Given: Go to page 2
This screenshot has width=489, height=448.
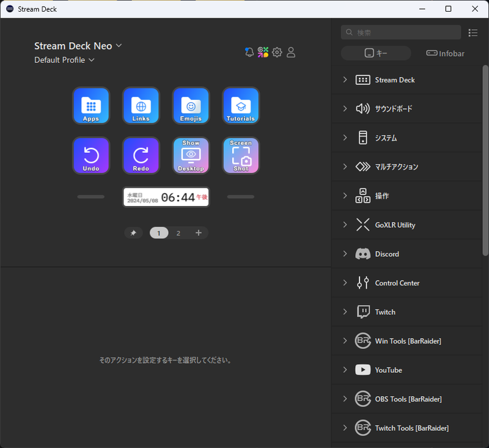Looking at the screenshot, I should 178,233.
